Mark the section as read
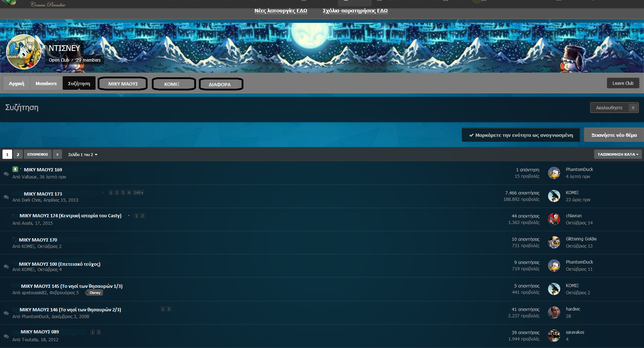This screenshot has height=348, width=644. point(521,135)
